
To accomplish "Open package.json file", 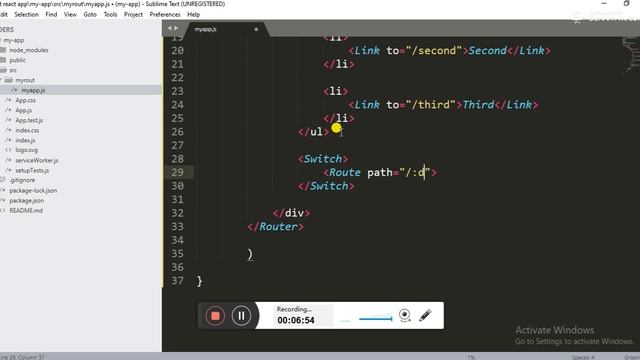I will pyautogui.click(x=27, y=200).
